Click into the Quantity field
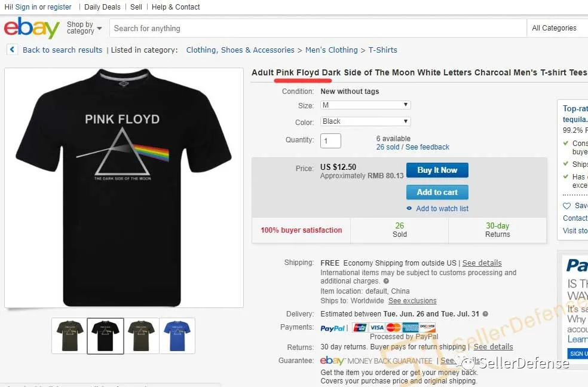The width and height of the screenshot is (588, 387). tap(330, 141)
